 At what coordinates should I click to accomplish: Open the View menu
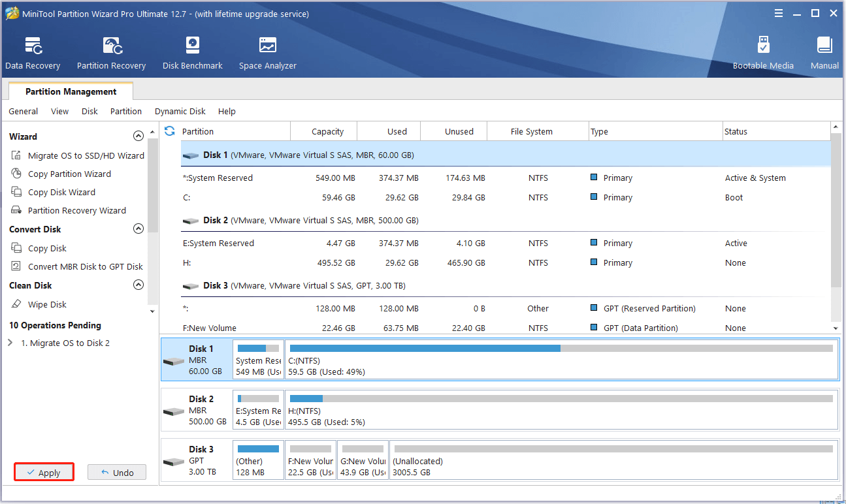click(x=59, y=111)
